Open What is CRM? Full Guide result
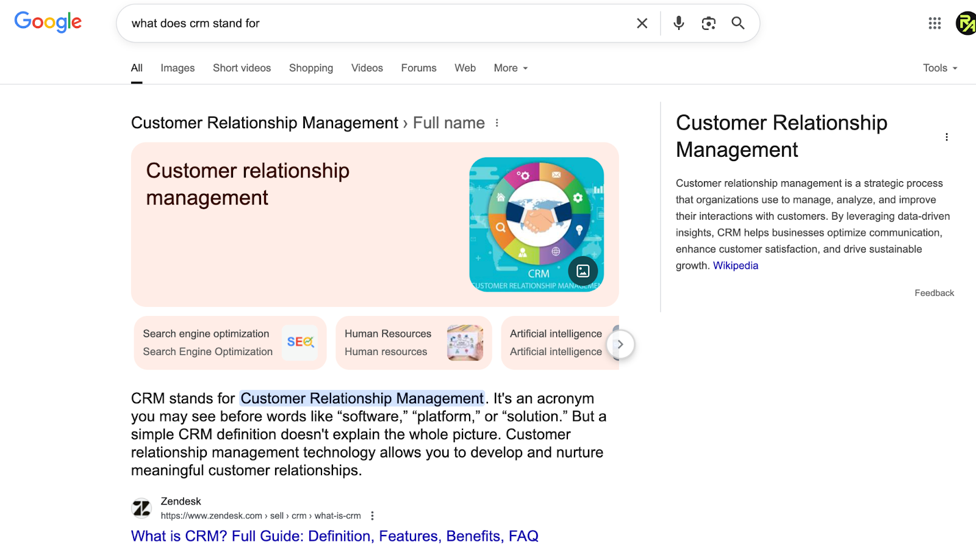 click(335, 536)
